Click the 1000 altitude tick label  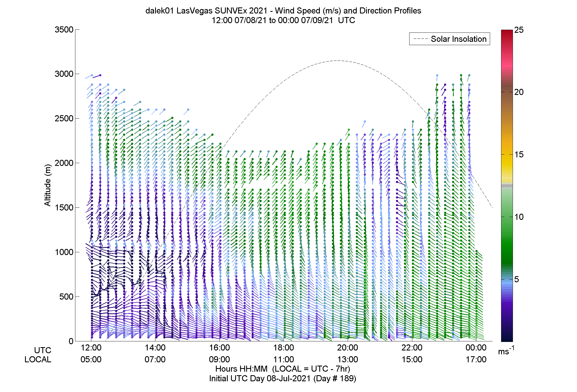[64, 252]
